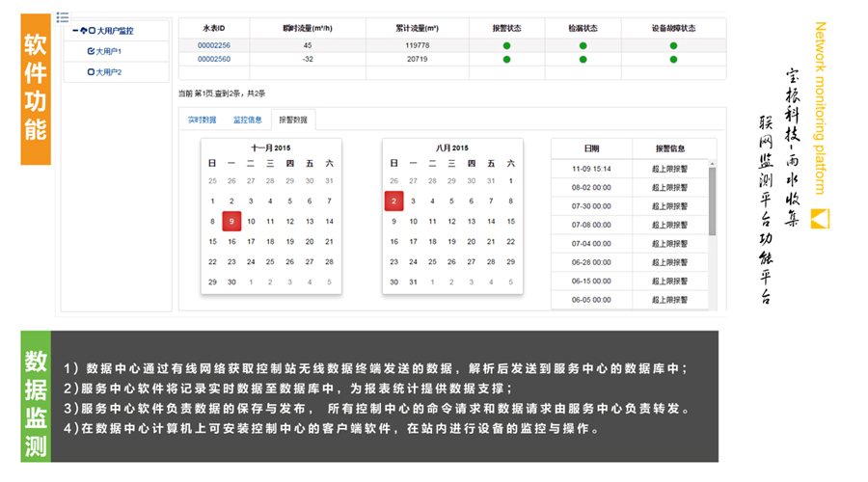Check the 大用户2 checkbox
This screenshot has height=482, width=868.
point(91,72)
